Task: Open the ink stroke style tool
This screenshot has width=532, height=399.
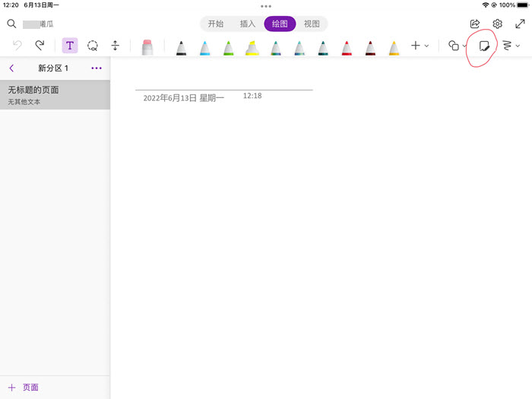Action: pos(507,46)
